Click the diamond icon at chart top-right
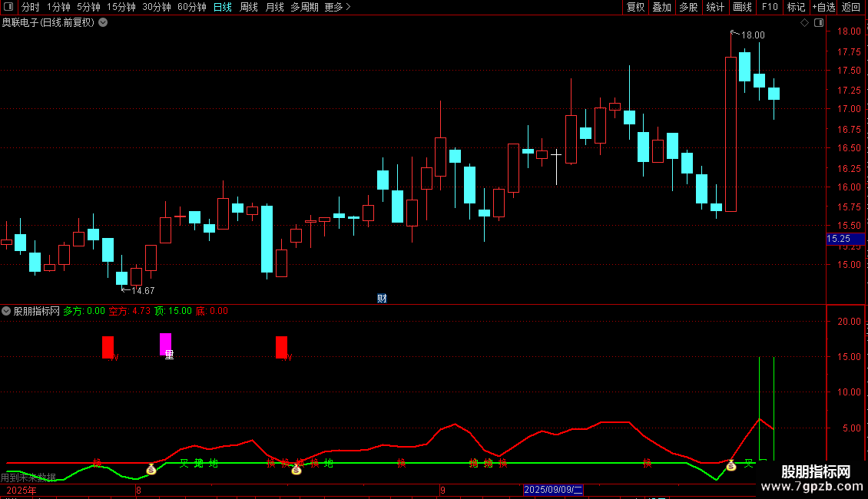The image size is (868, 499). [805, 23]
